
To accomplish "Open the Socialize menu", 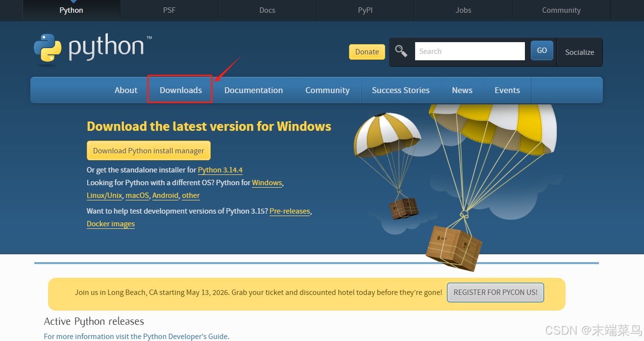I will [579, 52].
